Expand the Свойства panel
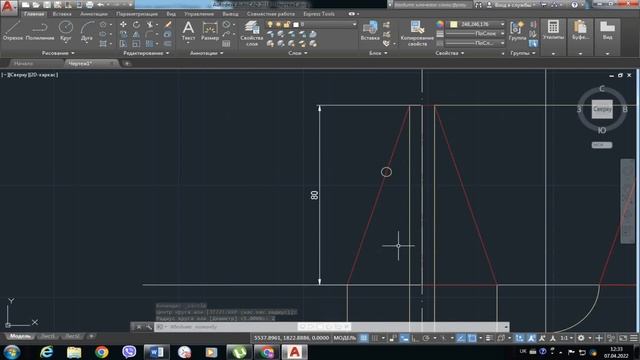Viewport: 640px width, 360px height. [449, 53]
